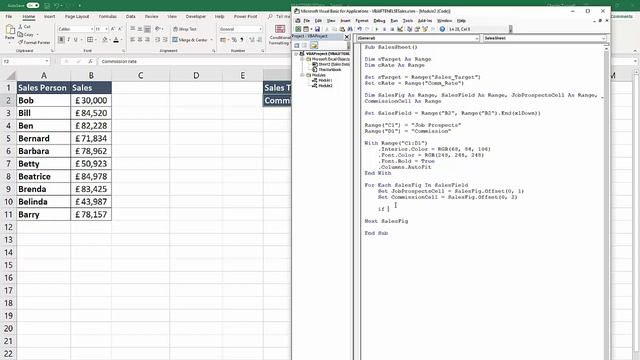Click View Code icon in Project Explorer

click(296, 45)
